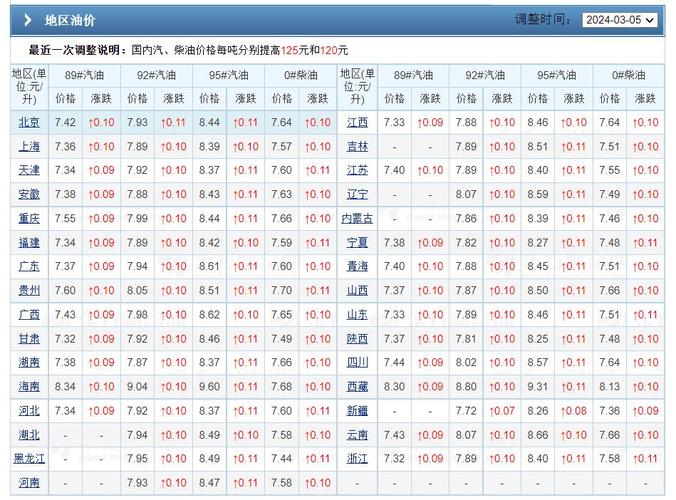Open the 黑龙江 region link
676x500 pixels.
tap(29, 459)
